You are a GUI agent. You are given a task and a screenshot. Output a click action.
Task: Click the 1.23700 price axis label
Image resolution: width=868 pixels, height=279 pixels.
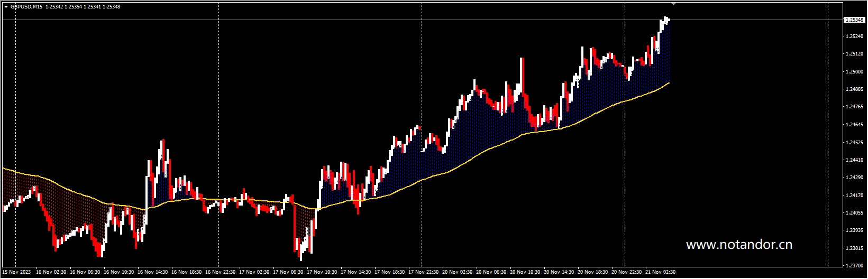[855, 266]
